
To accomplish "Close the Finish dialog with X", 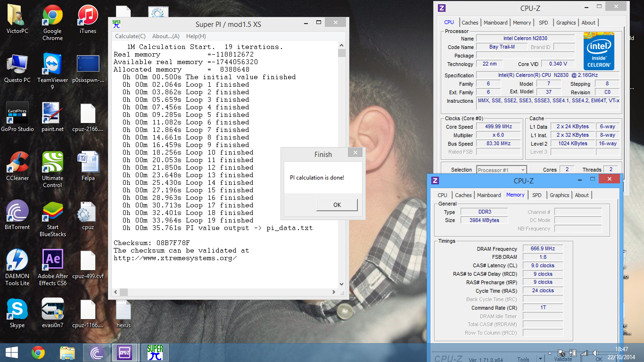I will coord(355,152).
